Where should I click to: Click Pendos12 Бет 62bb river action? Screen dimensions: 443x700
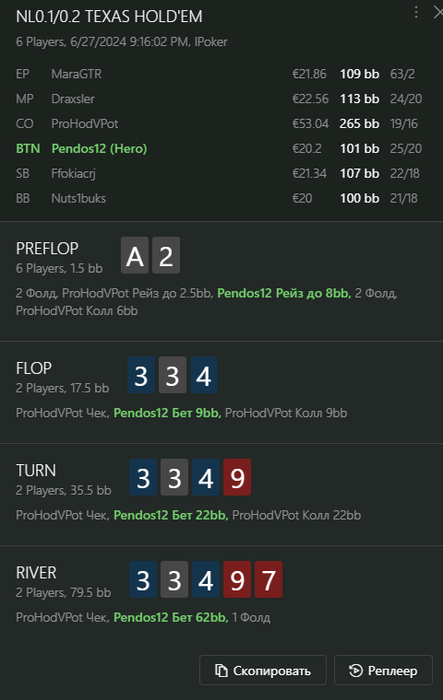pyautogui.click(x=171, y=617)
